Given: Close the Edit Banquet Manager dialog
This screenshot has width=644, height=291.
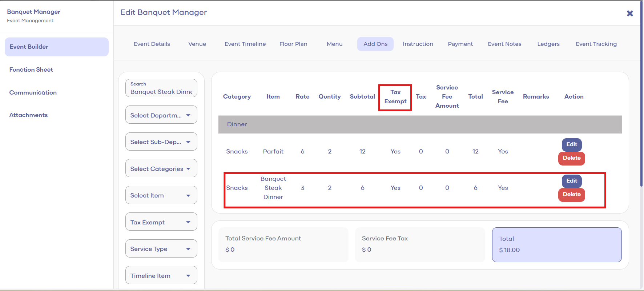Looking at the screenshot, I should point(630,13).
